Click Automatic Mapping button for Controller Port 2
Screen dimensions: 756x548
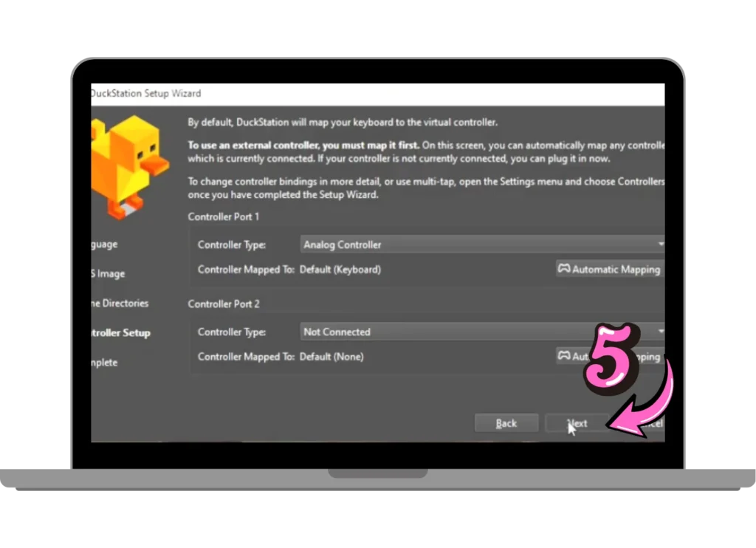point(611,357)
